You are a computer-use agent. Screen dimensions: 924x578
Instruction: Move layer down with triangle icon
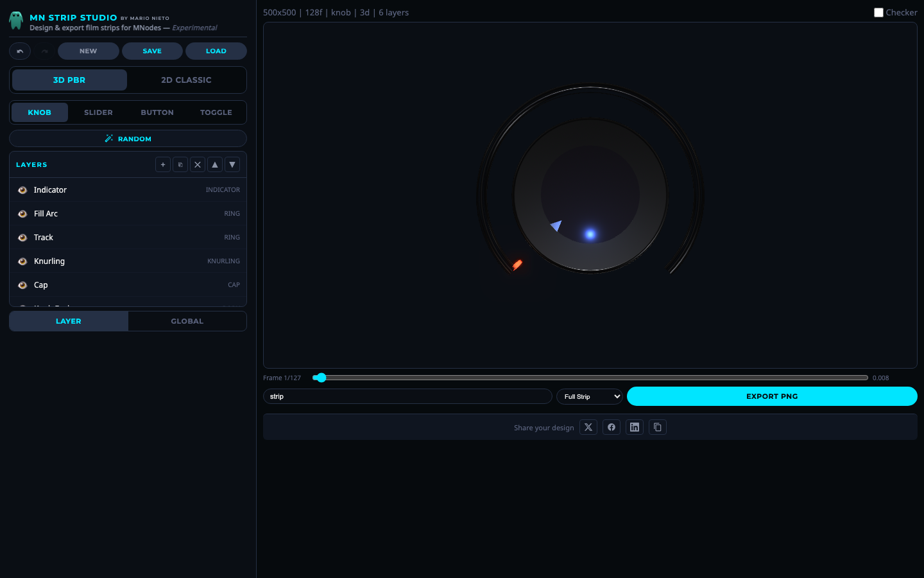click(x=232, y=165)
